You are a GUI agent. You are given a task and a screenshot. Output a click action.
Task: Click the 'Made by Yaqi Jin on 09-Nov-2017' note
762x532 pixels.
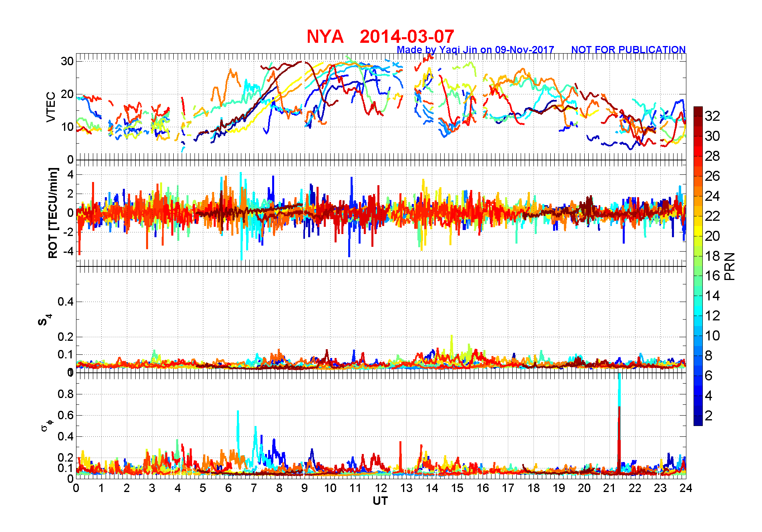click(475, 50)
